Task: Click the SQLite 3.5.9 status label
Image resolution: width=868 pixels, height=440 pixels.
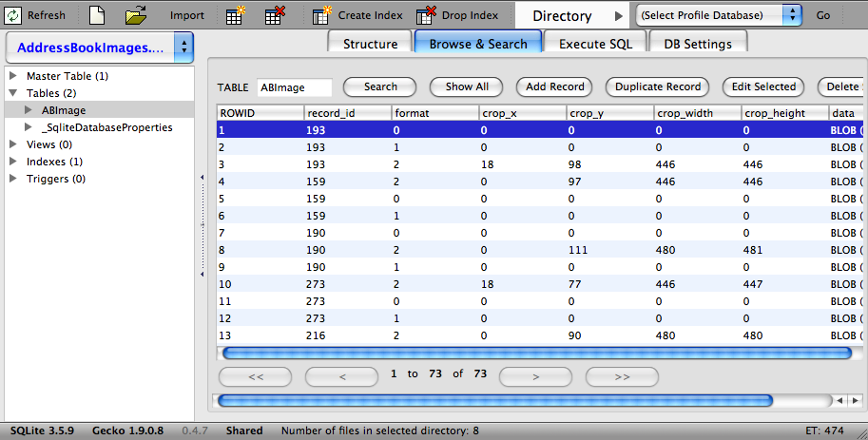Action: (42, 430)
